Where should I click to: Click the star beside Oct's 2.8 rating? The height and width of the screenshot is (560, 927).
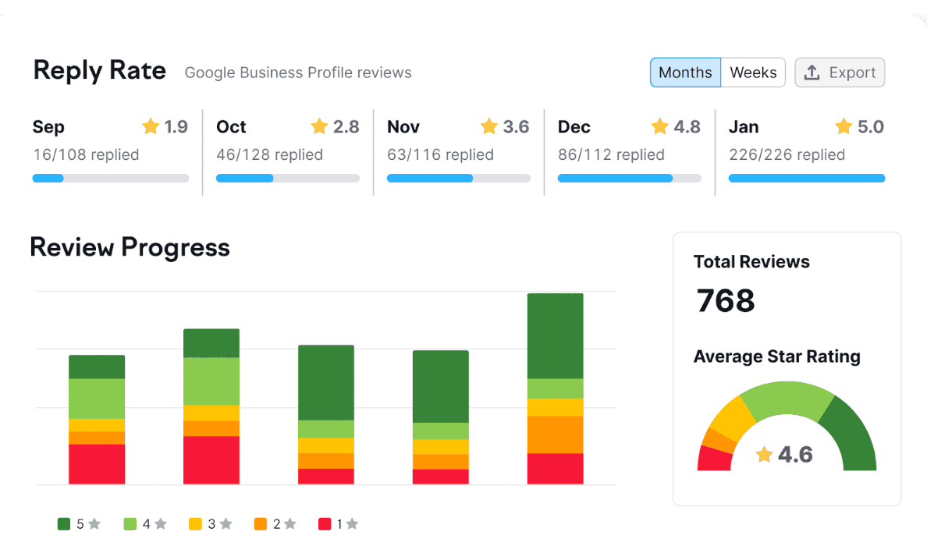pyautogui.click(x=319, y=126)
